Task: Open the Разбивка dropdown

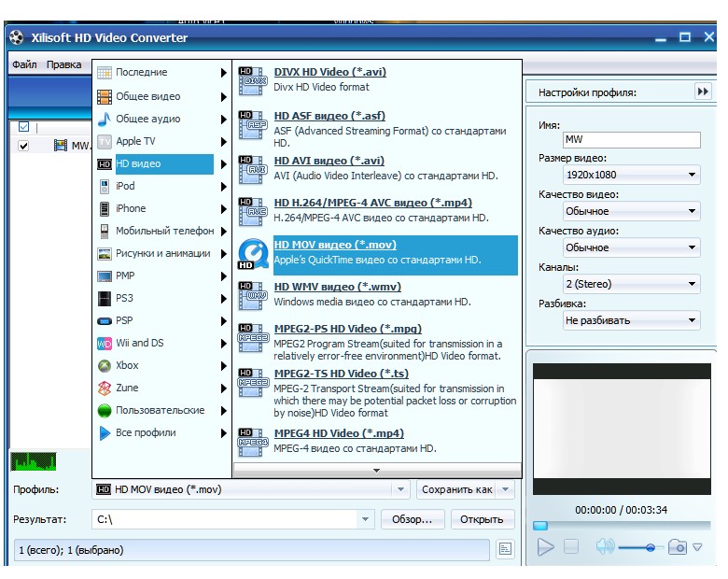Action: tap(631, 320)
